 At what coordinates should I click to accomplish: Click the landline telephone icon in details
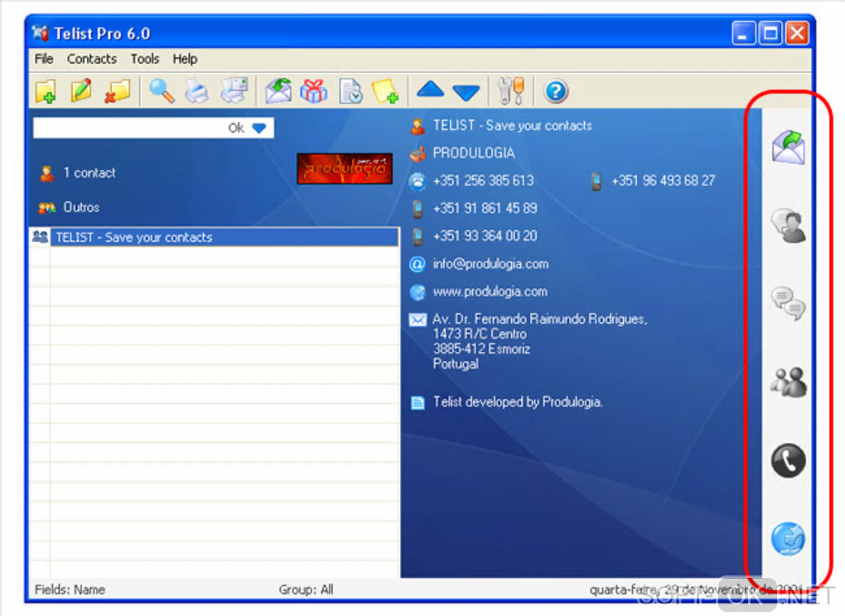[x=417, y=181]
